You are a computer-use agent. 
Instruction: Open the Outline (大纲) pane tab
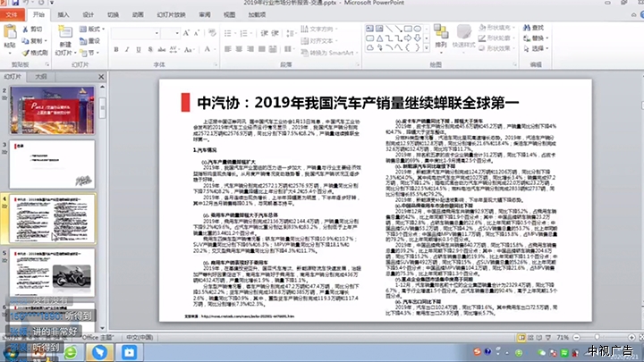click(x=40, y=77)
